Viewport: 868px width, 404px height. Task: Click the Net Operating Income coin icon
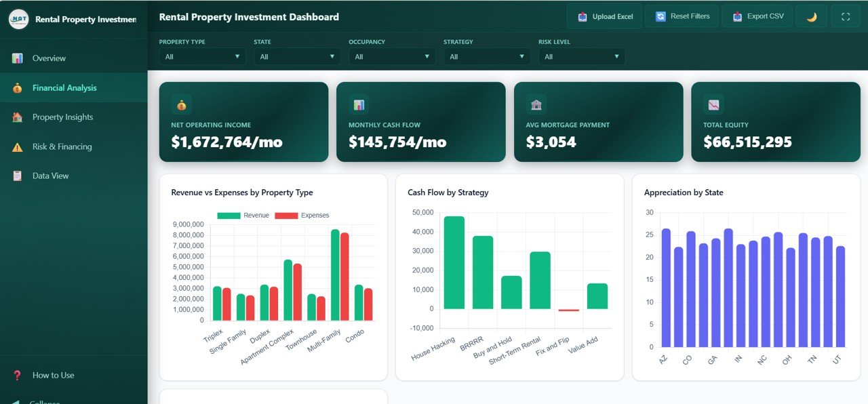tap(181, 104)
